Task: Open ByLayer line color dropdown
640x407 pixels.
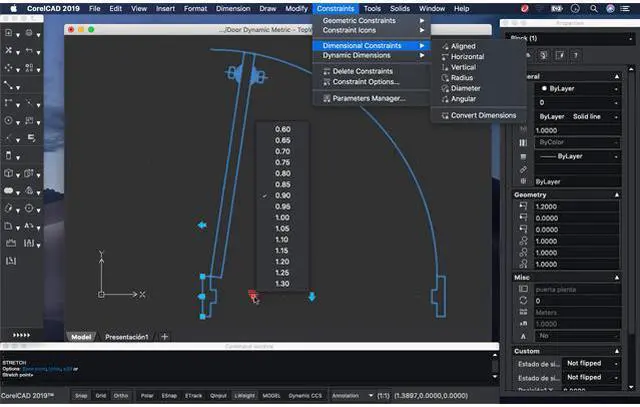Action: [x=578, y=89]
